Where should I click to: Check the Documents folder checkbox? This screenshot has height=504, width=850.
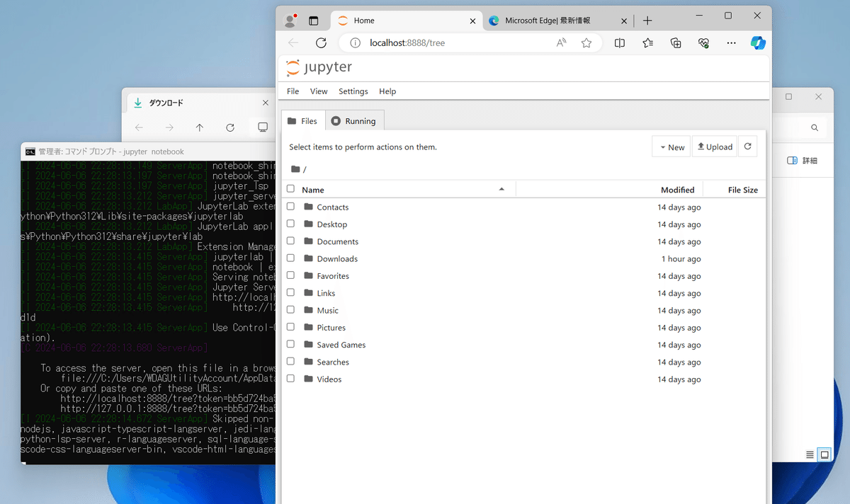[x=290, y=241]
